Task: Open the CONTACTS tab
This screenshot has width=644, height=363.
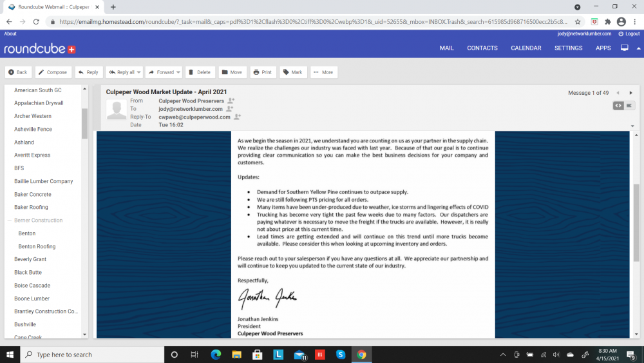Action: [482, 48]
